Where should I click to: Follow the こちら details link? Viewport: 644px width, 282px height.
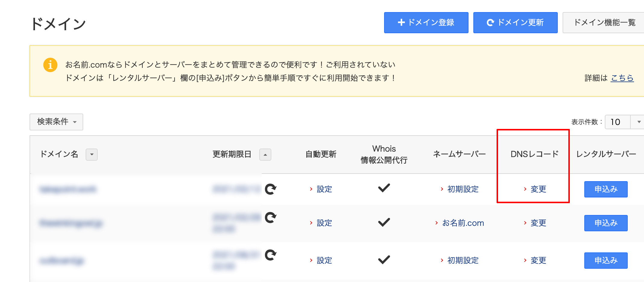tap(622, 78)
